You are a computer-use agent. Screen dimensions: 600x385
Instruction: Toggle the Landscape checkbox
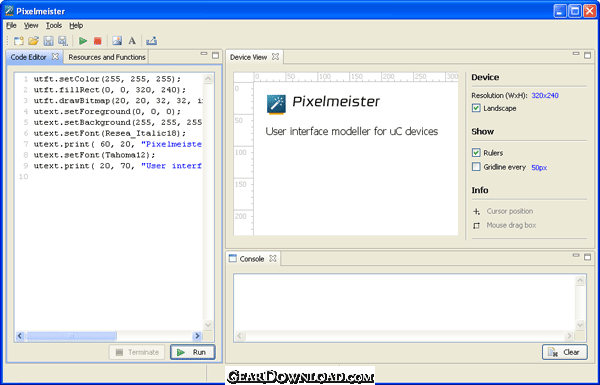pos(476,108)
